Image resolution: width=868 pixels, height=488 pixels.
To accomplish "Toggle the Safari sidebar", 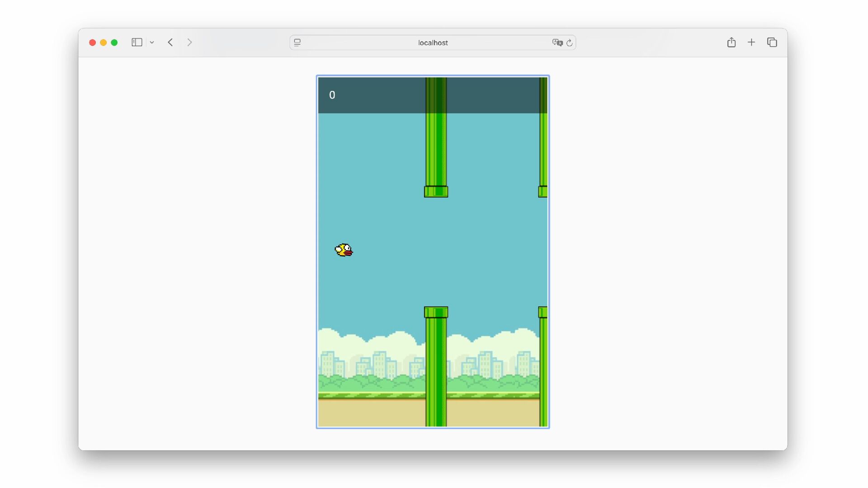I will pos(137,42).
